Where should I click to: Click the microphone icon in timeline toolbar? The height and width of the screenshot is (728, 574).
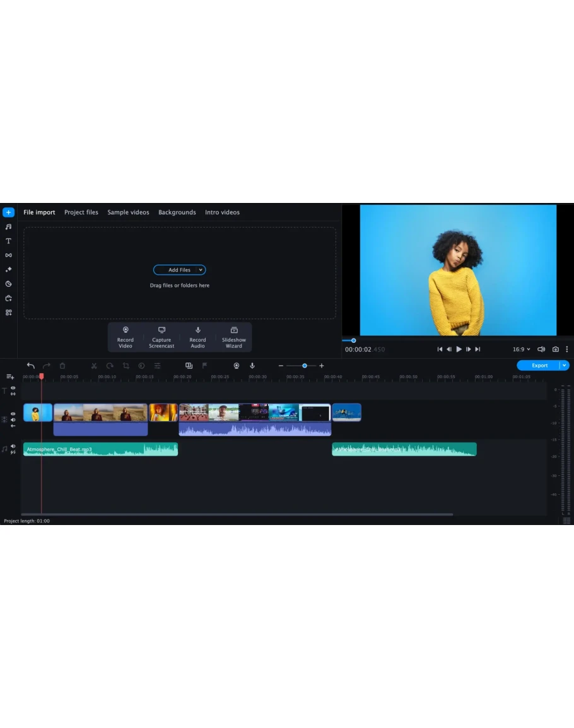252,366
